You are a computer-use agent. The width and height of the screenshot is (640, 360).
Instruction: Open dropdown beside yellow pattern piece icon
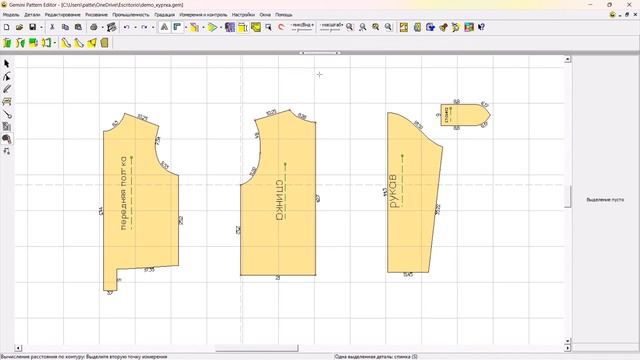[x=203, y=27]
